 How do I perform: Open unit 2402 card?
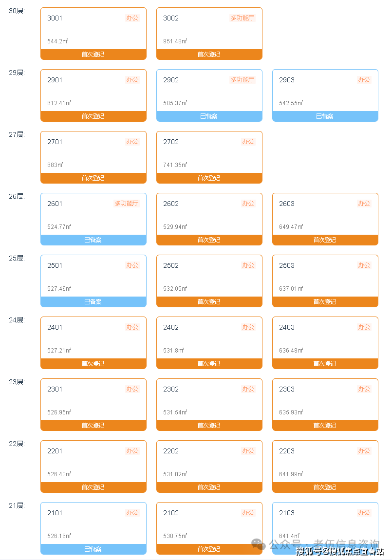point(209,339)
